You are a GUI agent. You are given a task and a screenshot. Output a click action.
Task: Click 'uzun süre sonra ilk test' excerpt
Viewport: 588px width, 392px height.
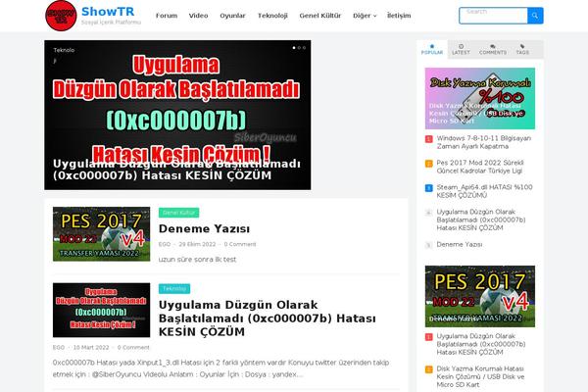197,259
